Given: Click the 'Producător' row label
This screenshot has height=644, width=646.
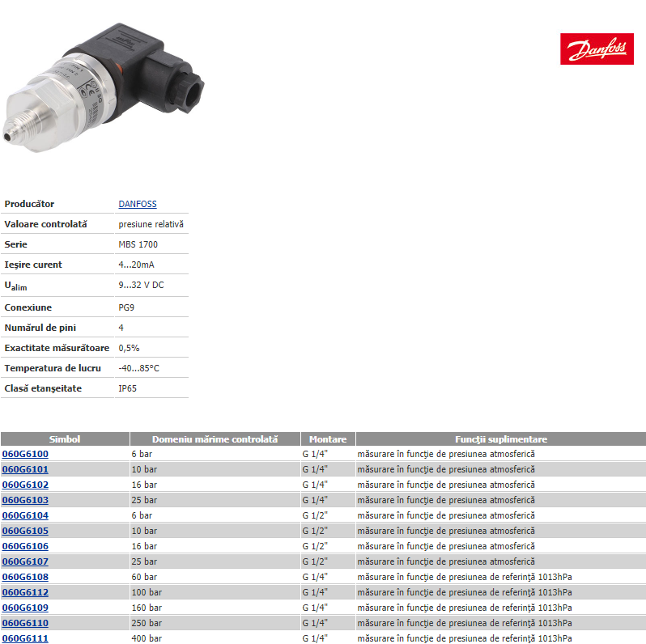Looking at the screenshot, I should pos(29,204).
